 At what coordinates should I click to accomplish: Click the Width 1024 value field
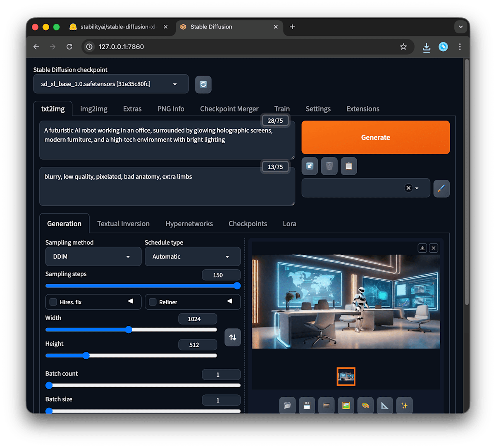[198, 319]
